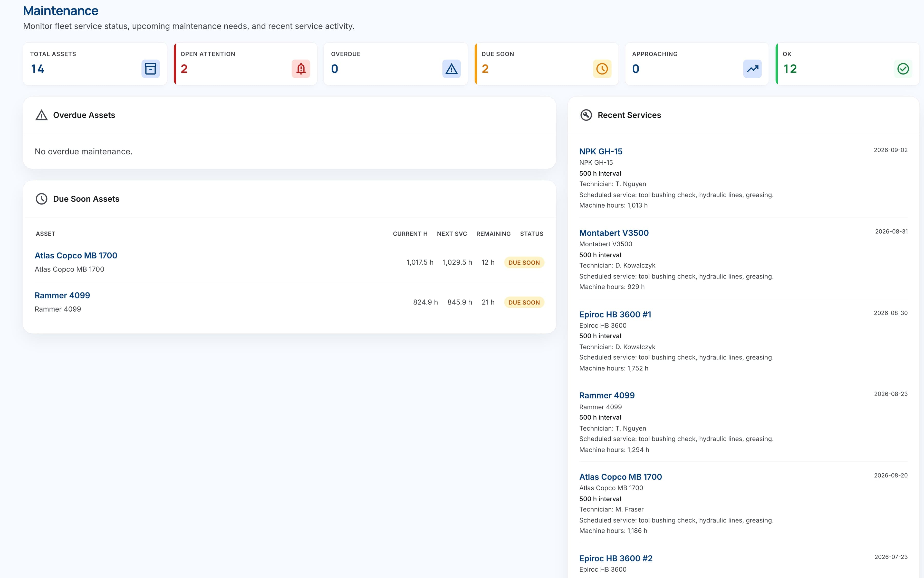Click the Recent Services wrench icon
Viewport: 924px width, 578px height.
[586, 115]
